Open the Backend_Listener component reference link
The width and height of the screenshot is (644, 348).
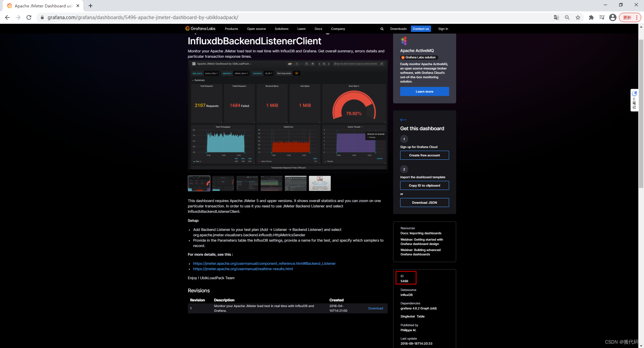point(264,263)
